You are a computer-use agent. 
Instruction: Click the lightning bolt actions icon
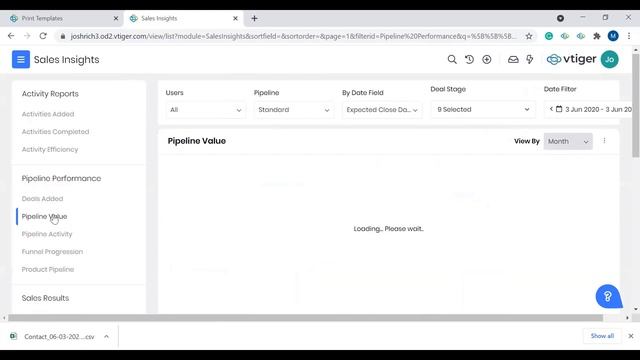tap(530, 60)
